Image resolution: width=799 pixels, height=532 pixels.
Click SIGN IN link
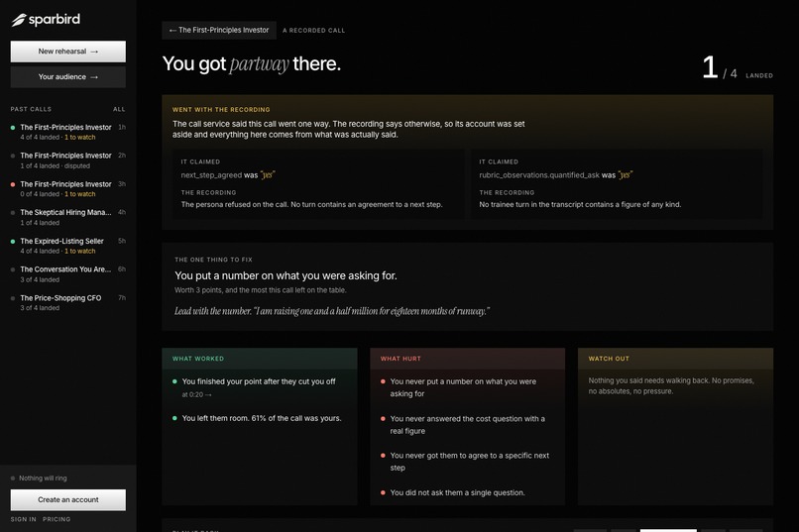24,519
